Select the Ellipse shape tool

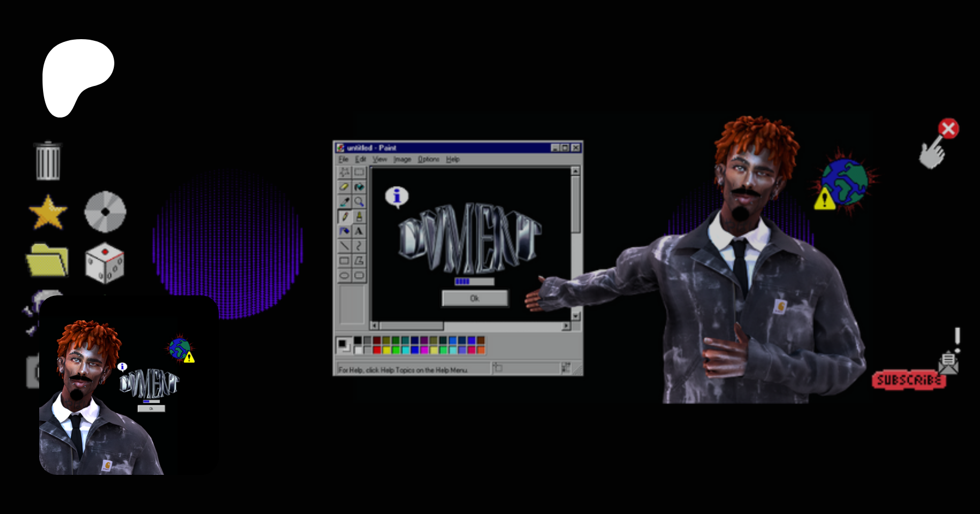click(345, 275)
